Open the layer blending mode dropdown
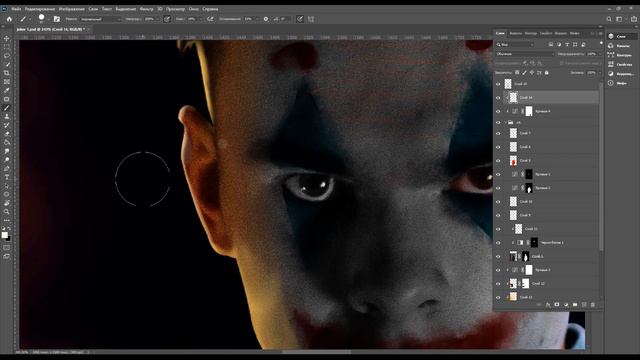 [525, 54]
